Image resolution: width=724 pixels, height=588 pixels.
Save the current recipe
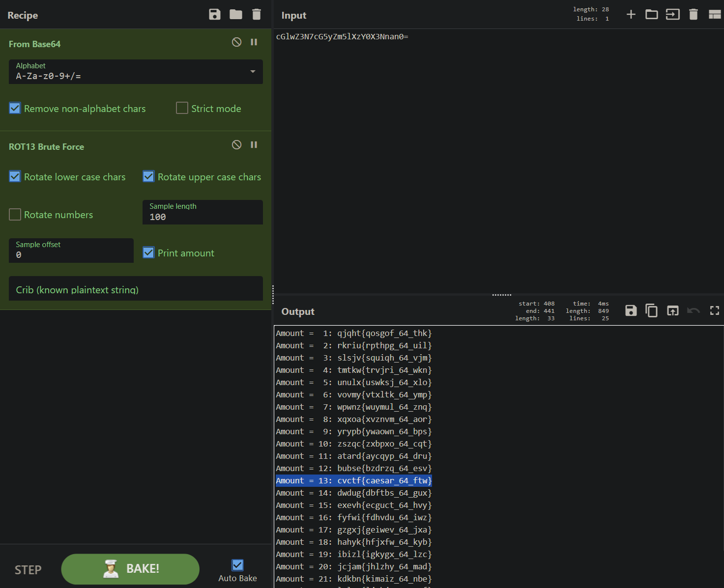215,14
